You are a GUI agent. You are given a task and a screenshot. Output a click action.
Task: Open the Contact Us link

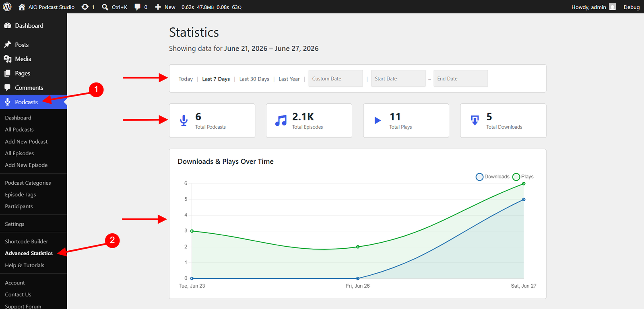[18, 295]
